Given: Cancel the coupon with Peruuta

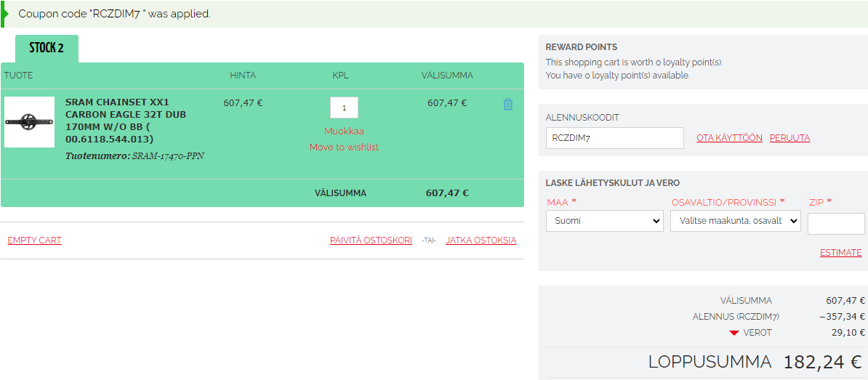Looking at the screenshot, I should (789, 138).
